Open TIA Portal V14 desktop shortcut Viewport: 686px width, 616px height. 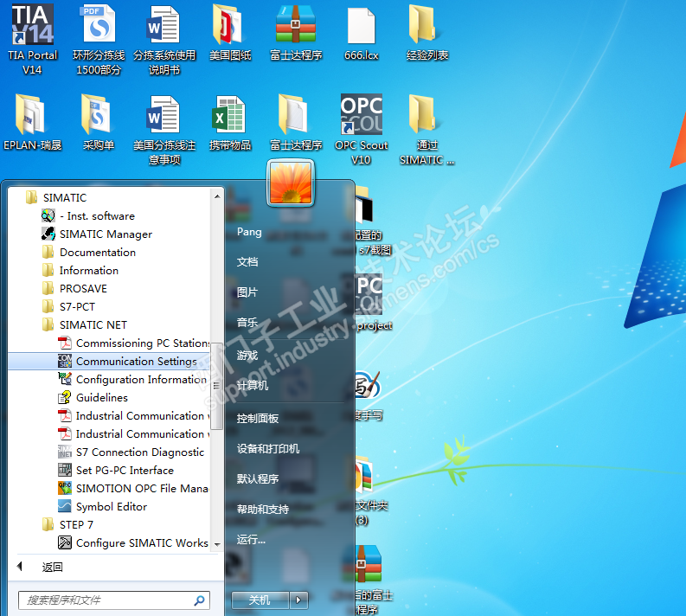tap(32, 40)
